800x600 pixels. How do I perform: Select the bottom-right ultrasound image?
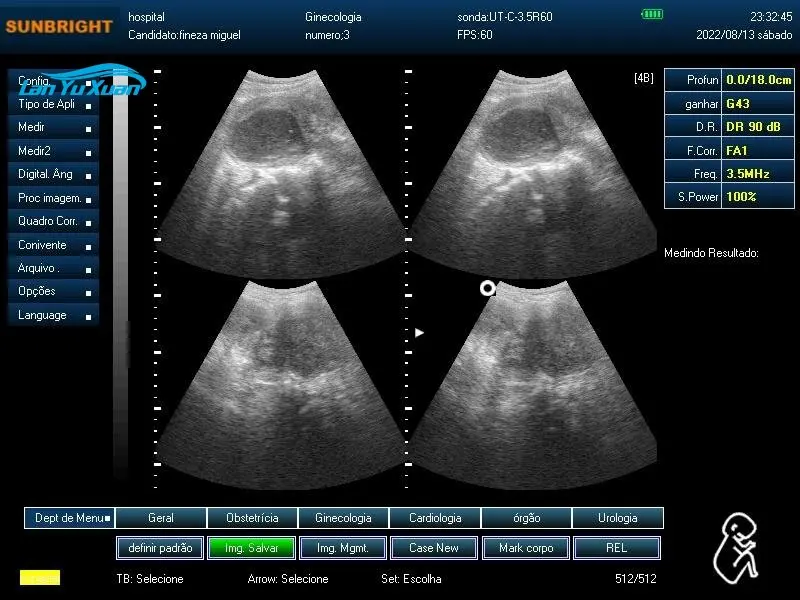coord(533,385)
